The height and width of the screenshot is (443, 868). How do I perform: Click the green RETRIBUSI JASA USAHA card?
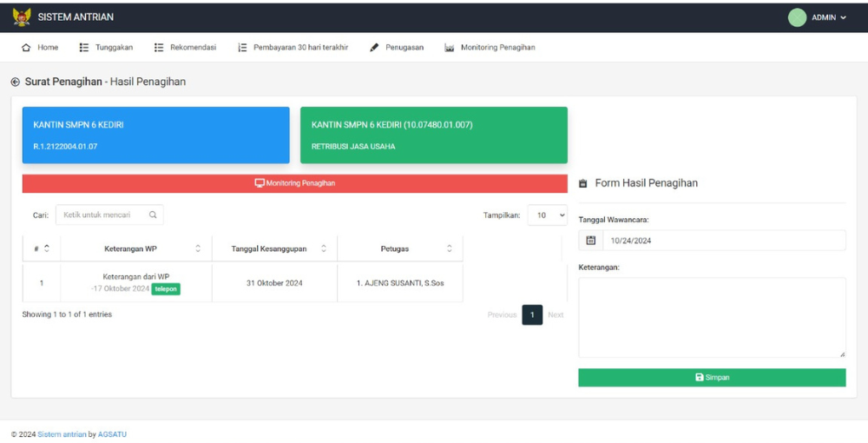[x=434, y=136]
